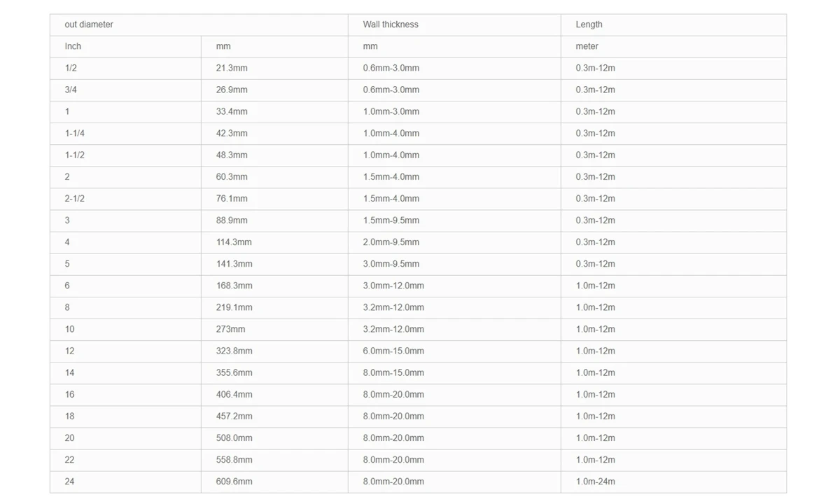Click the 'meter' unit subheader cell
Screen dimensions: 840x504
coord(673,46)
